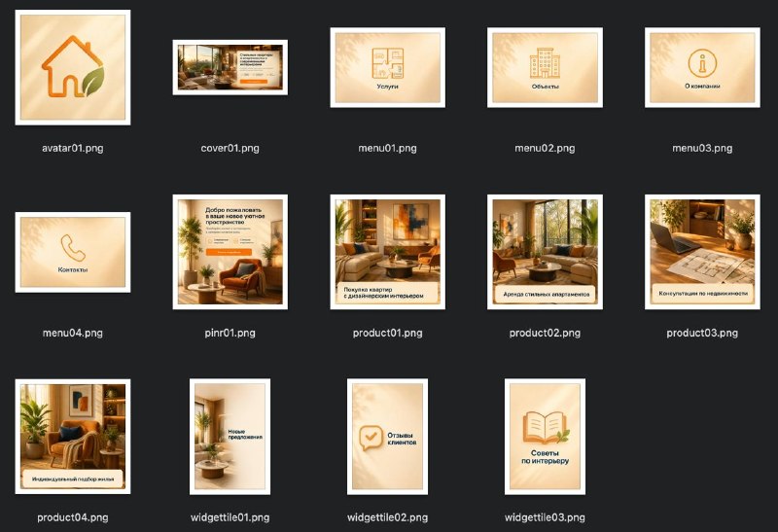Select the pinr01.png welcome banner thumbnail
Image resolution: width=778 pixels, height=532 pixels.
point(230,252)
